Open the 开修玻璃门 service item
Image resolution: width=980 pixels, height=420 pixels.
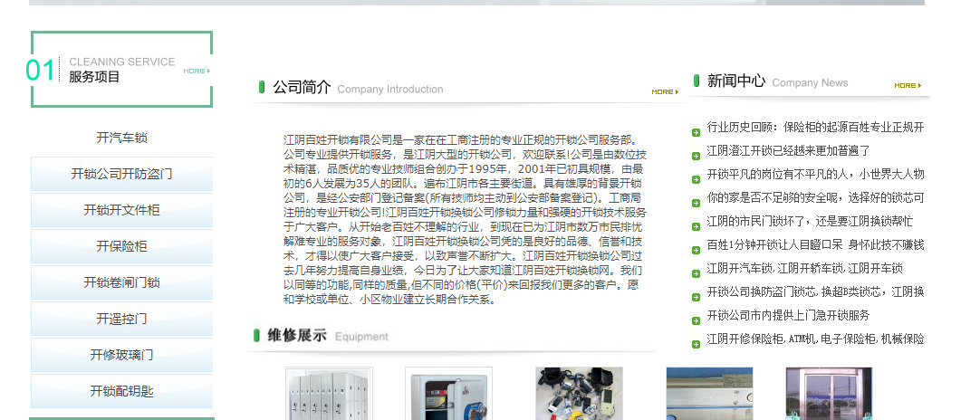[x=121, y=355]
